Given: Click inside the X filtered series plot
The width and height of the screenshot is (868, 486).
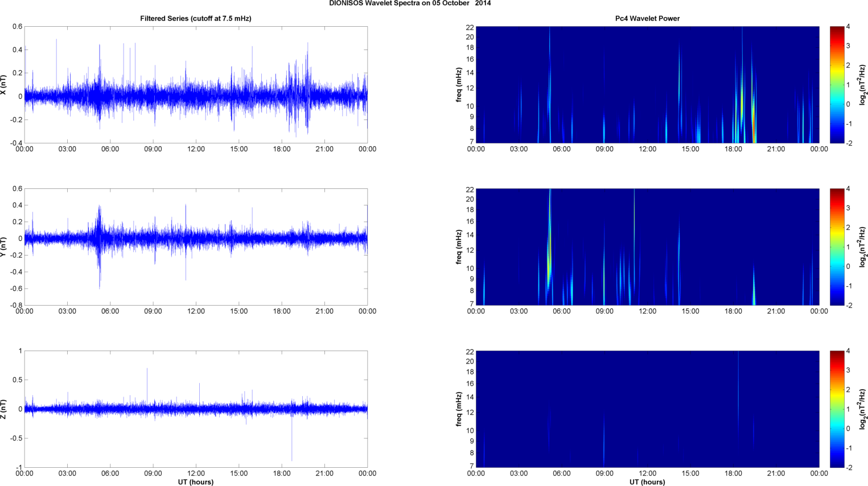Looking at the screenshot, I should pyautogui.click(x=196, y=85).
